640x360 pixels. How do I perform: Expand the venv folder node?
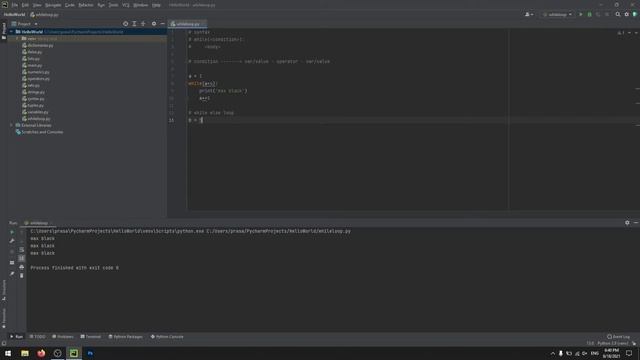click(x=18, y=39)
